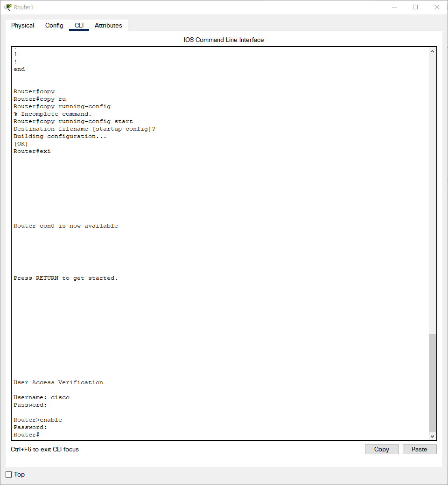Viewport: 448px width, 485px height.
Task: Click the '% Incomplete command.' line
Action: point(53,114)
